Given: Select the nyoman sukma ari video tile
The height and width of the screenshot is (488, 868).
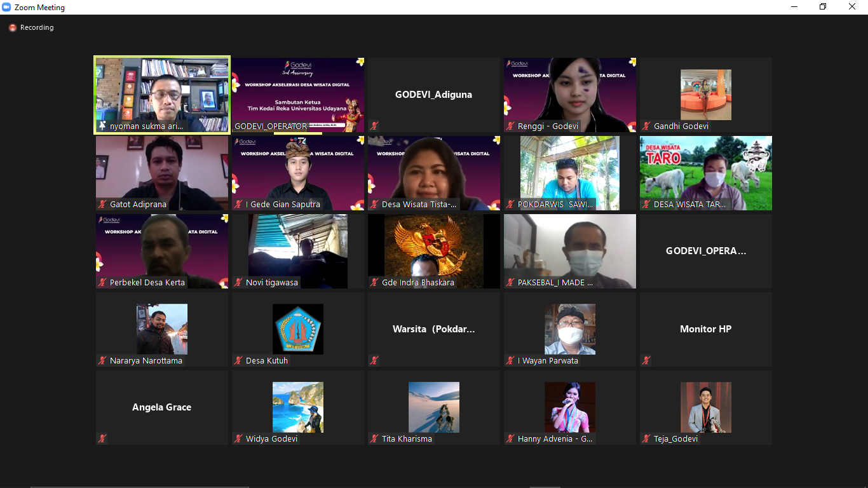Looking at the screenshot, I should tap(161, 95).
